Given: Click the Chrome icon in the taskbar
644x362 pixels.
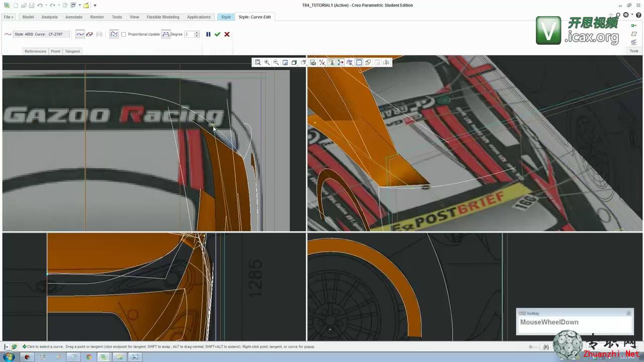Looking at the screenshot, I should coord(89,357).
